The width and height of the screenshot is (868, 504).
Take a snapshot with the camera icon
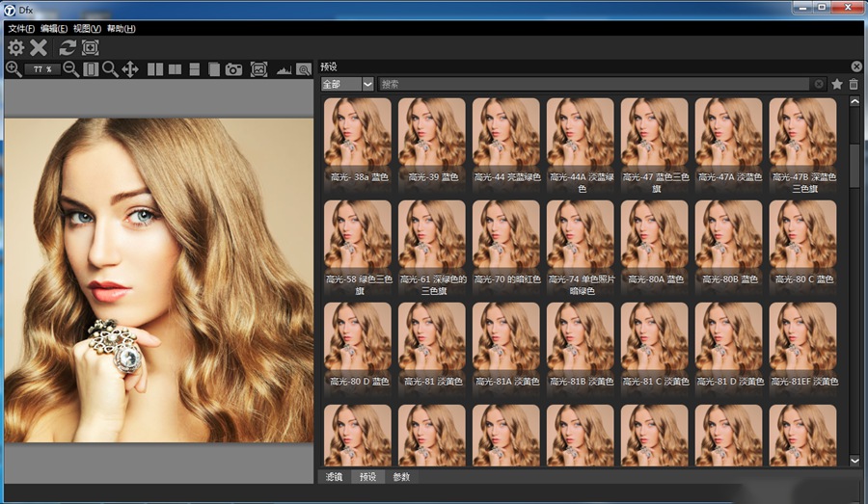(233, 69)
